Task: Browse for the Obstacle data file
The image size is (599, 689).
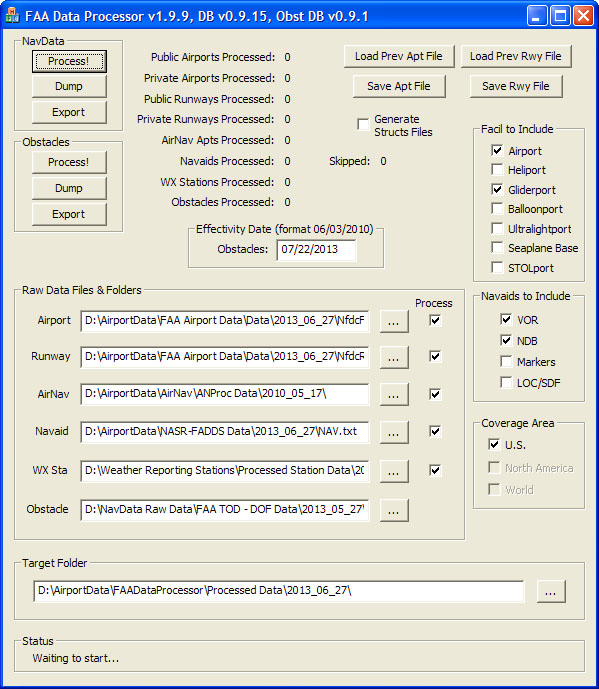Action: (x=394, y=511)
